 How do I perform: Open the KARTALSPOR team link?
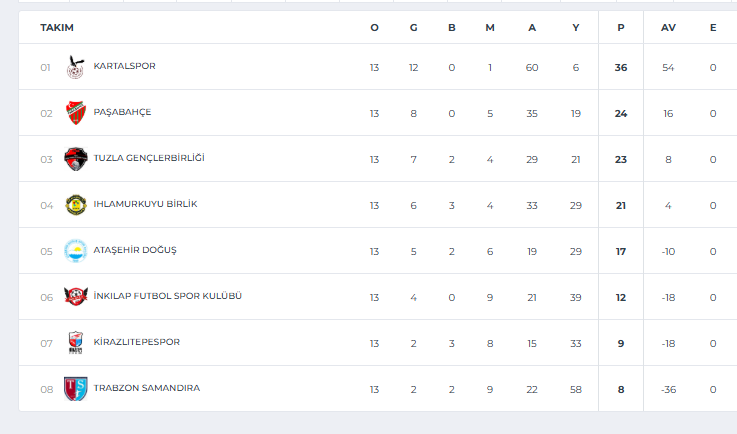pyautogui.click(x=124, y=66)
